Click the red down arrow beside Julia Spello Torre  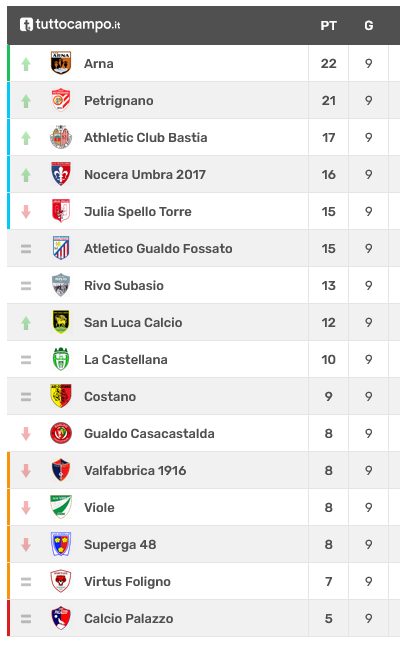(x=26, y=212)
